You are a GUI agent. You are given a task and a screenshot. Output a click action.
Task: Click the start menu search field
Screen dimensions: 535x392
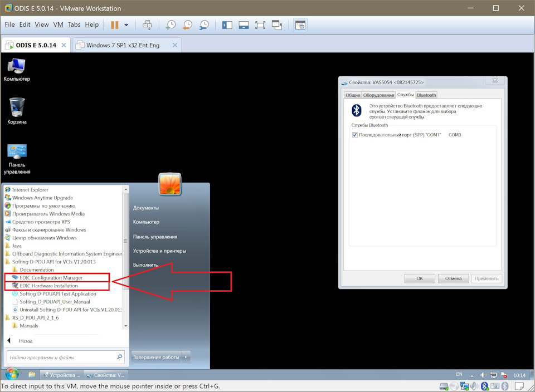pos(66,357)
